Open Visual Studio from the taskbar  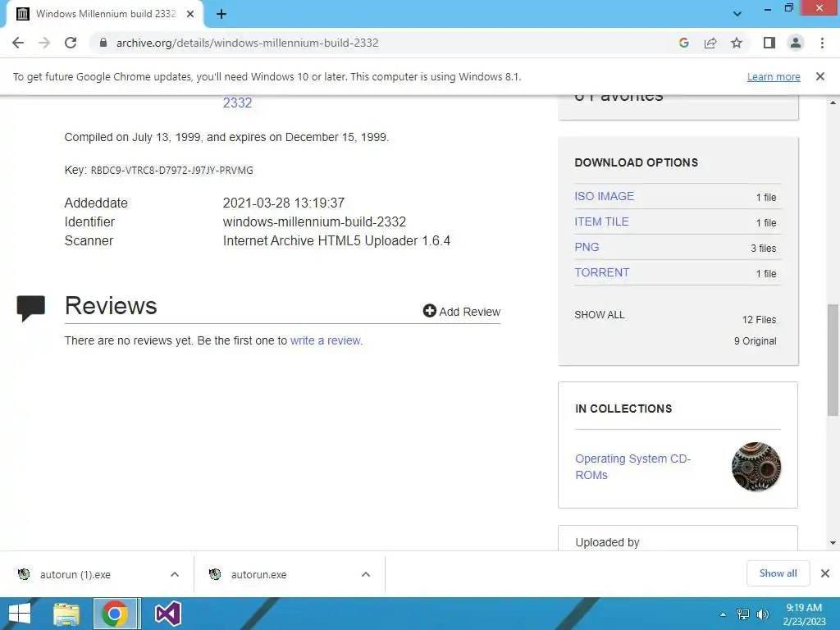tap(167, 614)
